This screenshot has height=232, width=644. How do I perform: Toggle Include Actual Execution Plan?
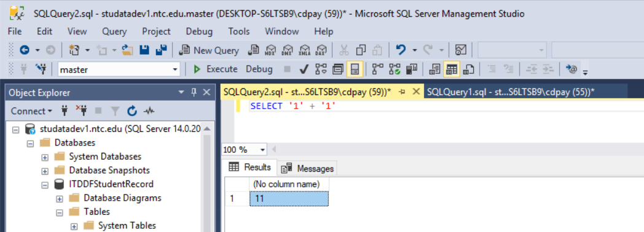377,69
